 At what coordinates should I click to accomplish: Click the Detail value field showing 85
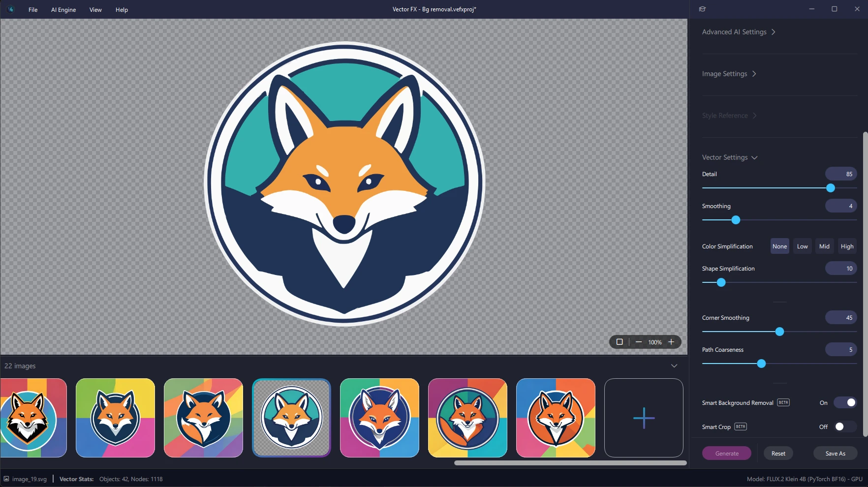coord(841,174)
